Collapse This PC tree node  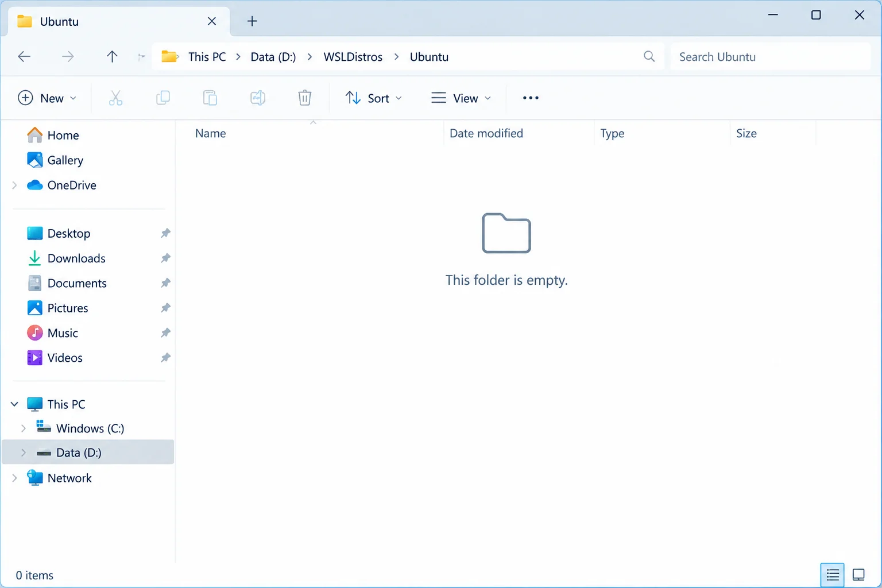tap(14, 404)
